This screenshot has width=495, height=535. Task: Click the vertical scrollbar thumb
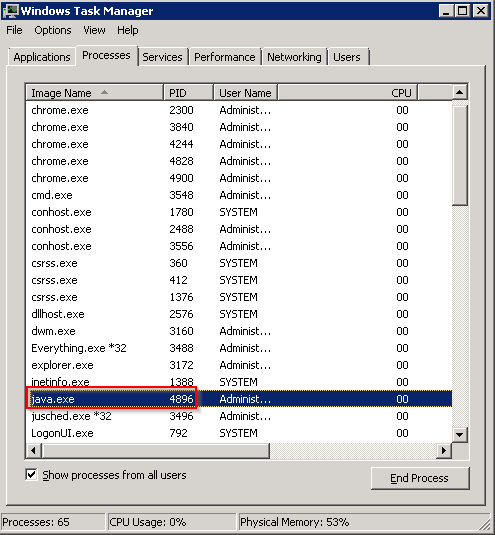click(x=460, y=155)
